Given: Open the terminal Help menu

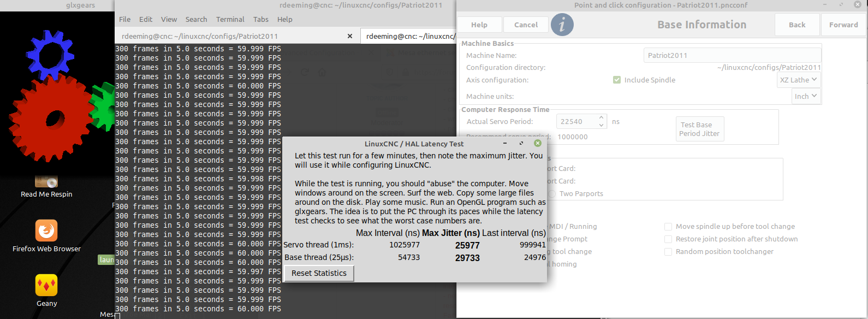Looking at the screenshot, I should coord(285,19).
